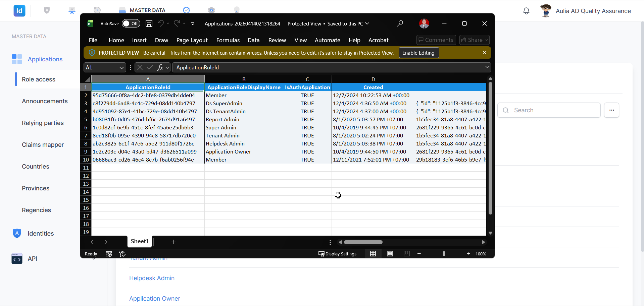Click the Insert Function fx icon

point(160,67)
